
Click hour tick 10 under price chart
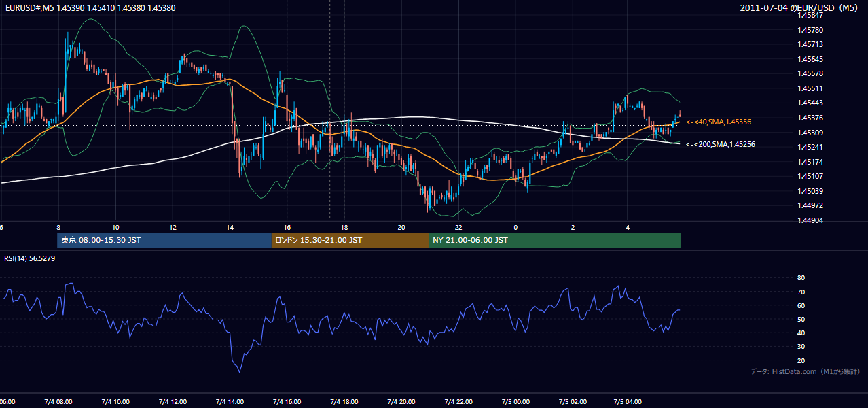[x=115, y=227]
